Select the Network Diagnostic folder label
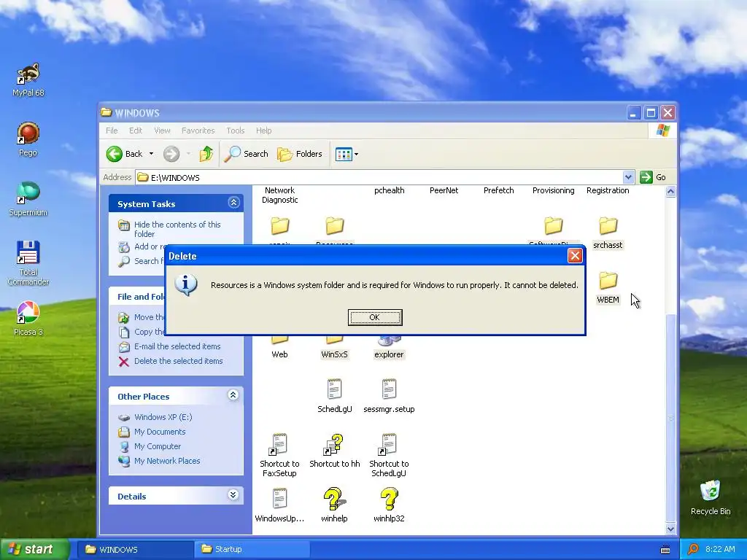The height and width of the screenshot is (560, 747). click(x=279, y=195)
